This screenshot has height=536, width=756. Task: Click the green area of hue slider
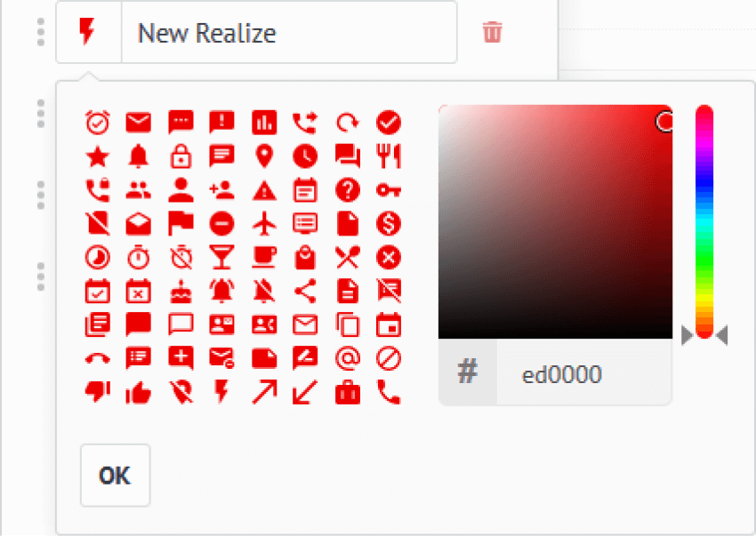click(704, 260)
